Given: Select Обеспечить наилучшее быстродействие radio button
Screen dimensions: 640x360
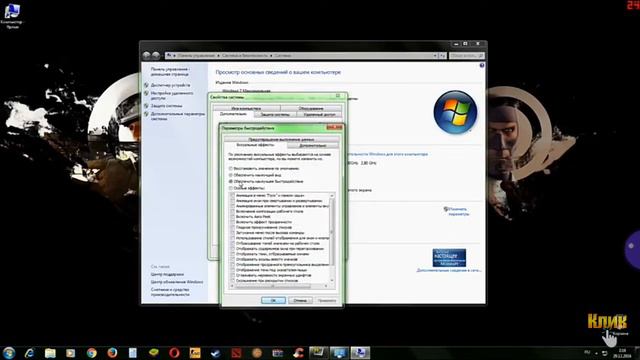Looking at the screenshot, I should point(231,181).
